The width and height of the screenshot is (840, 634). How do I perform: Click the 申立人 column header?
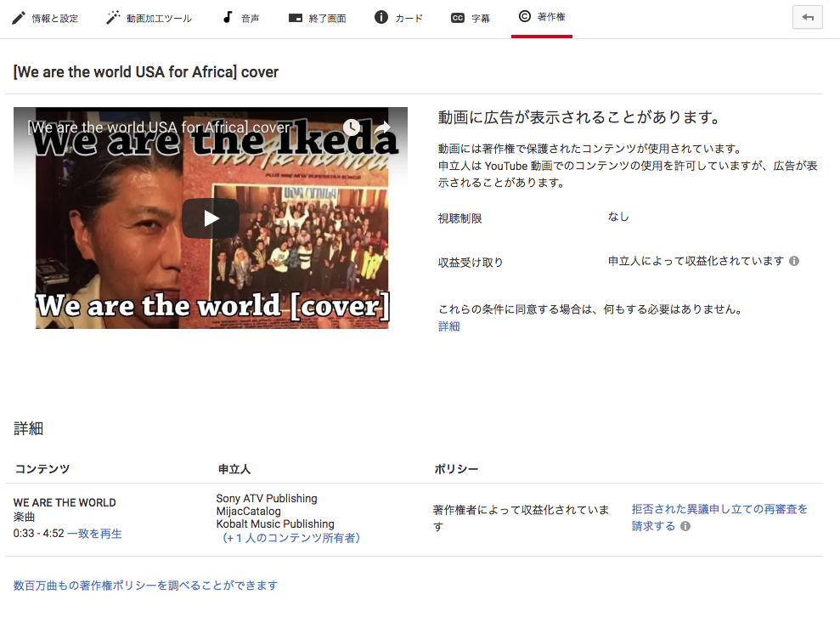click(x=234, y=469)
